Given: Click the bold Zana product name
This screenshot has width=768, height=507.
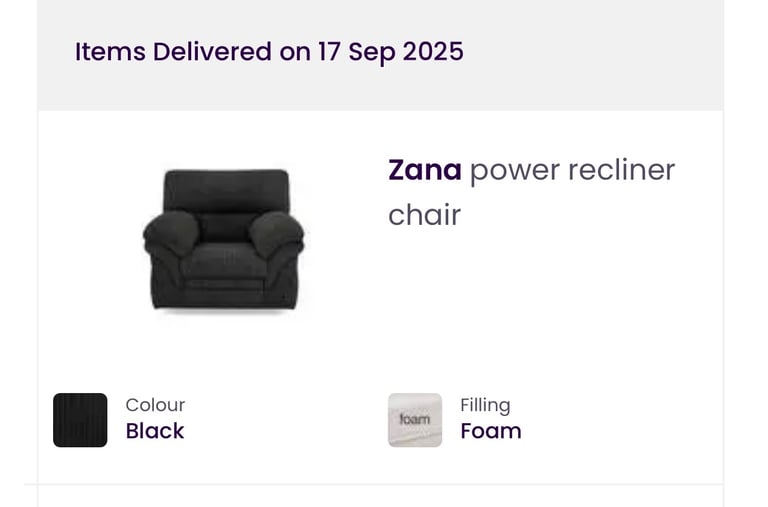Looking at the screenshot, I should 425,170.
